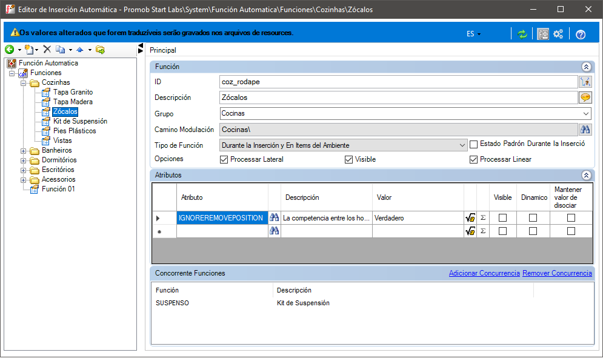Check Visible box for IGNOREREMOVEPOSITION row
Image resolution: width=603 pixels, height=364 pixels.
(502, 218)
